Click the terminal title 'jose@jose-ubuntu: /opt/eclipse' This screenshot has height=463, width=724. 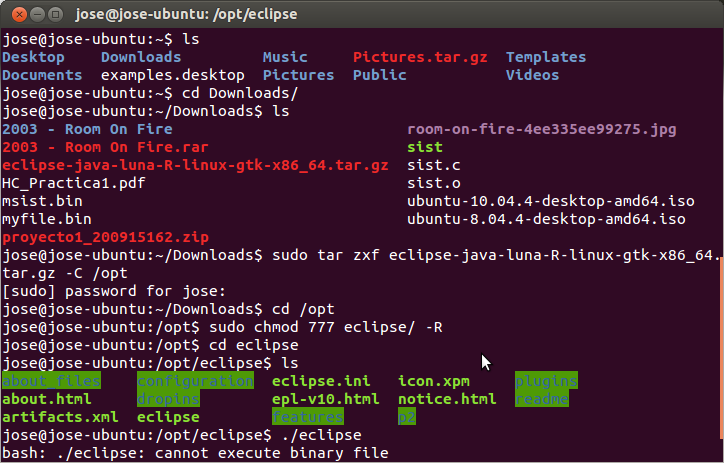pyautogui.click(x=186, y=14)
